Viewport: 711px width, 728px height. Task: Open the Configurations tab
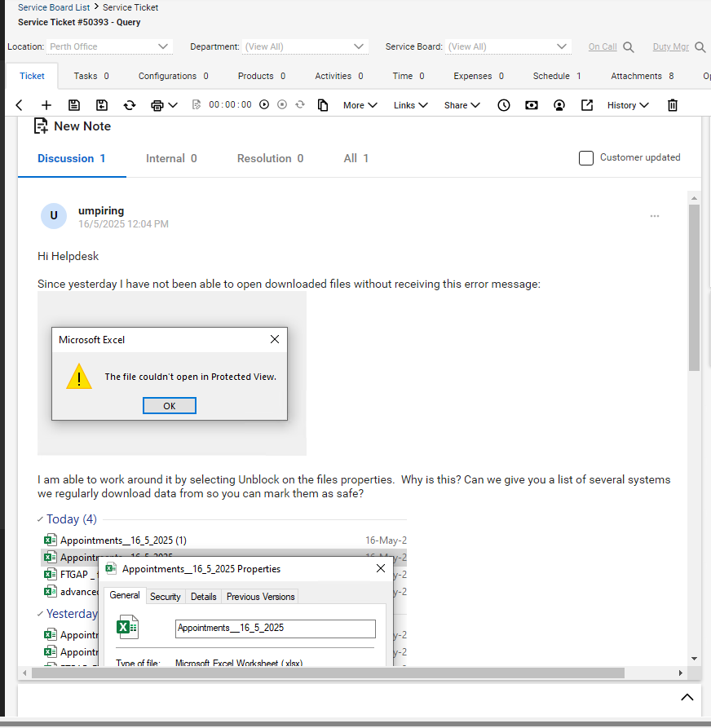point(173,76)
